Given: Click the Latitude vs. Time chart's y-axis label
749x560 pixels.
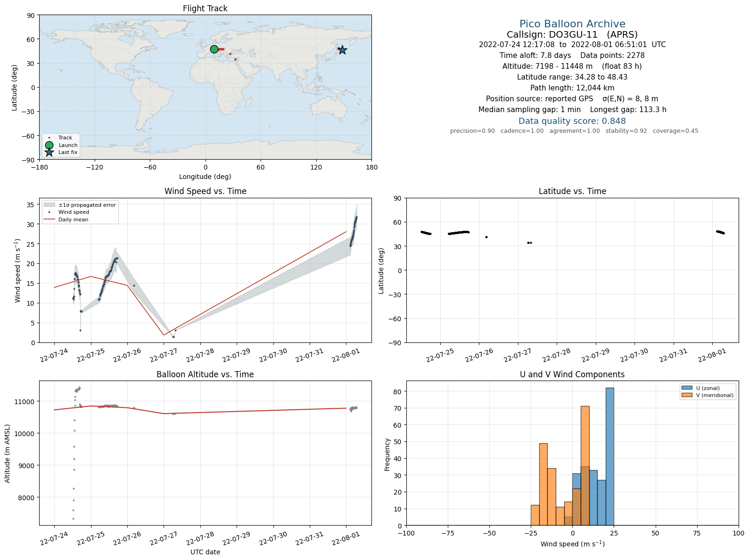Looking at the screenshot, I should click(381, 271).
